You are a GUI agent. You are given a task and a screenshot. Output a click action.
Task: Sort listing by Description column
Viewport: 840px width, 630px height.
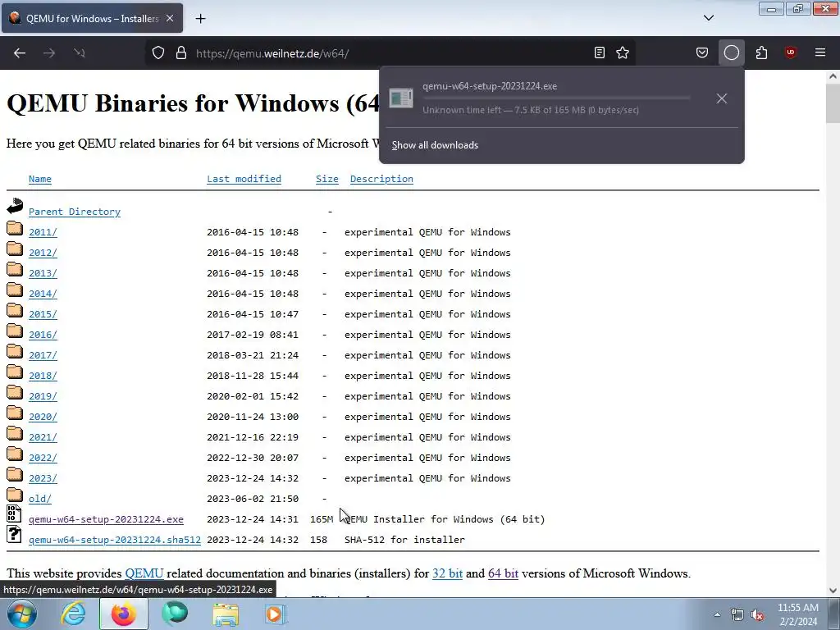click(381, 179)
